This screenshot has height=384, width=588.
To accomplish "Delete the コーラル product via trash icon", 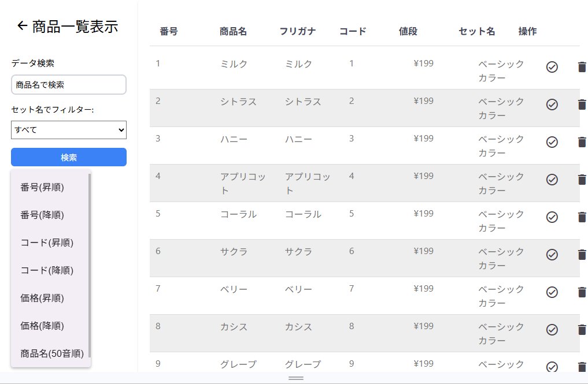I will [x=582, y=217].
